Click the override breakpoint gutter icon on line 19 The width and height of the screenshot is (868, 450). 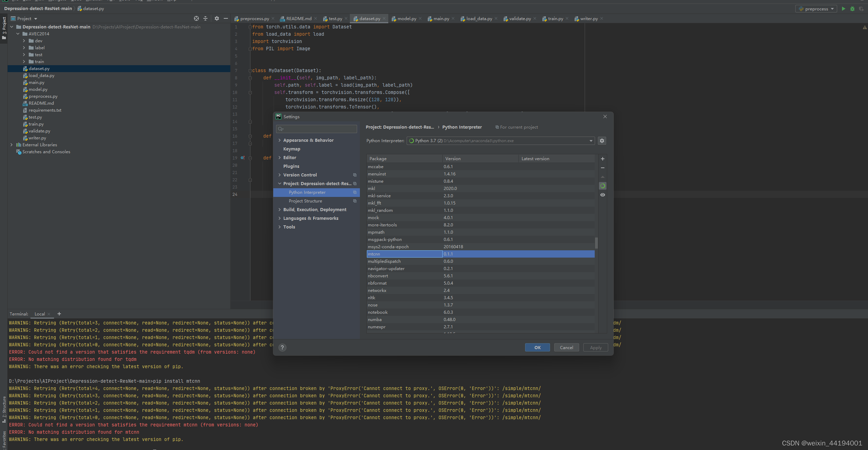pos(242,158)
